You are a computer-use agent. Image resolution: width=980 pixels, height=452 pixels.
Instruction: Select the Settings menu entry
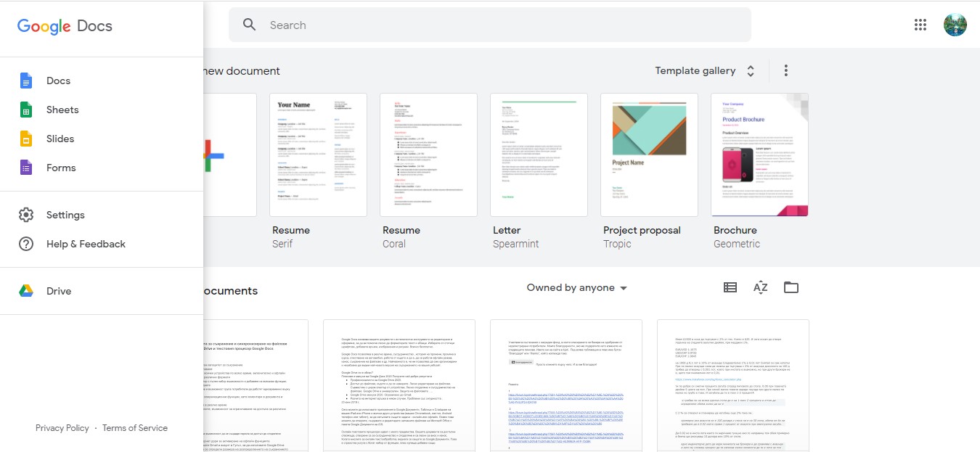pos(102,215)
